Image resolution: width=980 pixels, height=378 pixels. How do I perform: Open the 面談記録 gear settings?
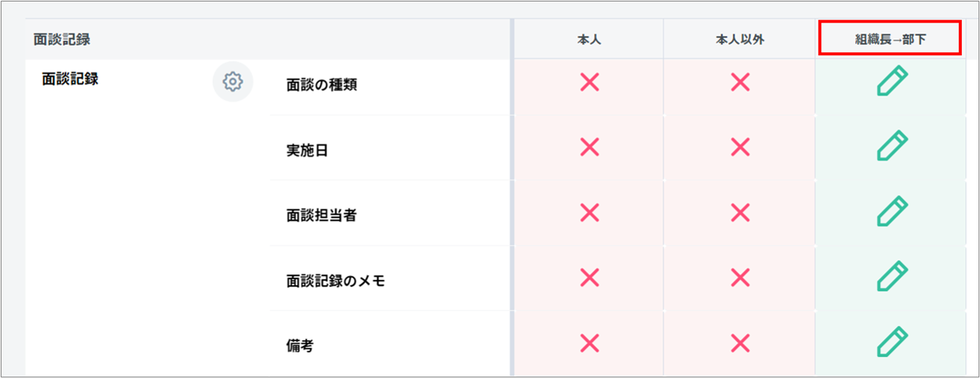[233, 82]
